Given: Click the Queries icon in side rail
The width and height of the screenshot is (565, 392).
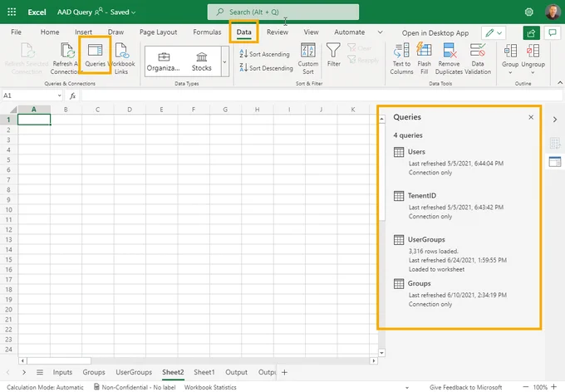Looking at the screenshot, I should coord(555,162).
